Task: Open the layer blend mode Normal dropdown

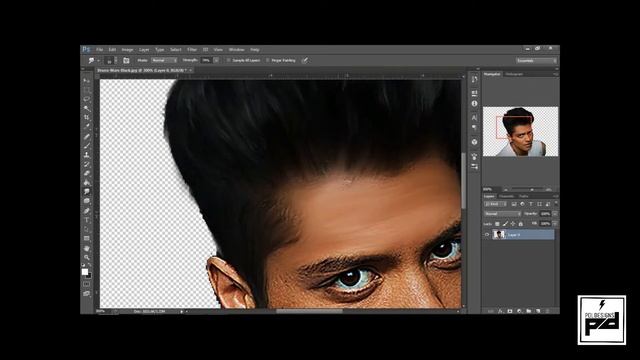Action: click(502, 214)
